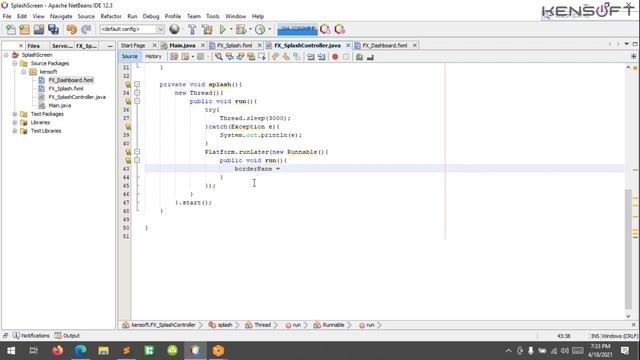The height and width of the screenshot is (360, 640).
Task: Click the Undo toolbar icon
Action: point(72,29)
